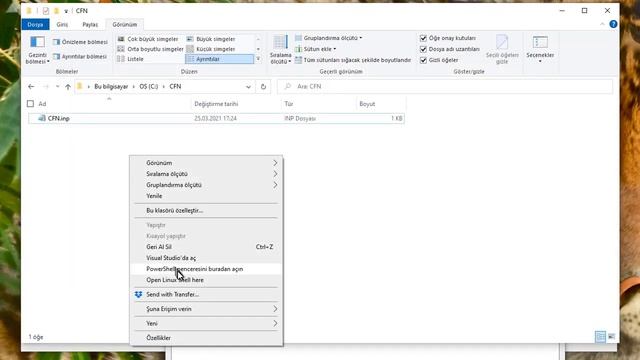Open Seçenekler folder options

pyautogui.click(x=540, y=50)
